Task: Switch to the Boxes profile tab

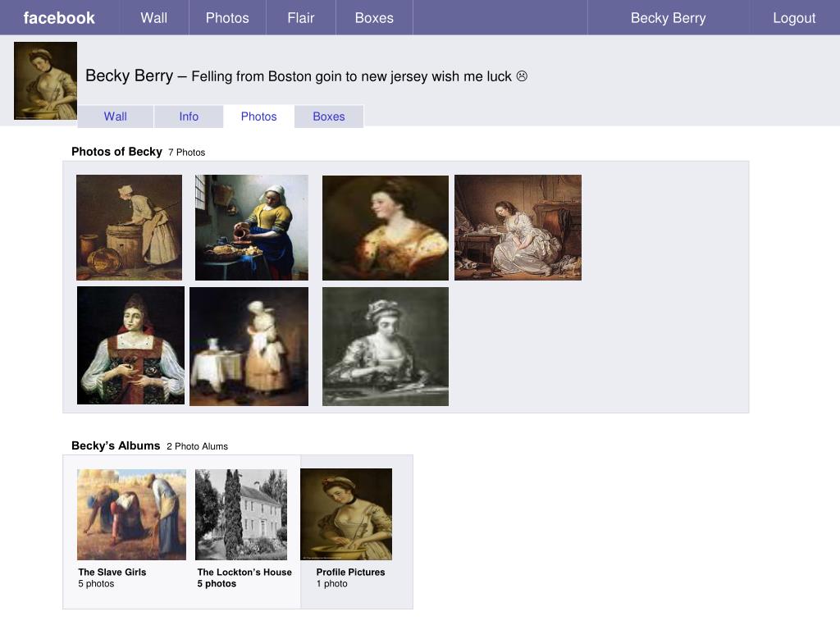Action: click(329, 116)
